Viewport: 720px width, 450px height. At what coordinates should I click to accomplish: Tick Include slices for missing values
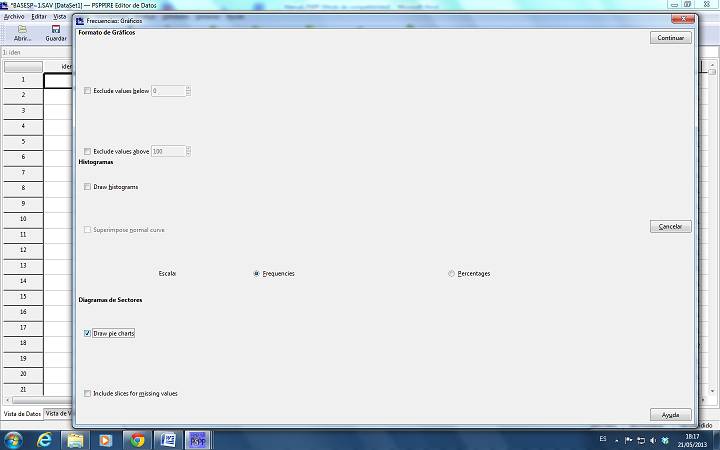[x=88, y=393]
